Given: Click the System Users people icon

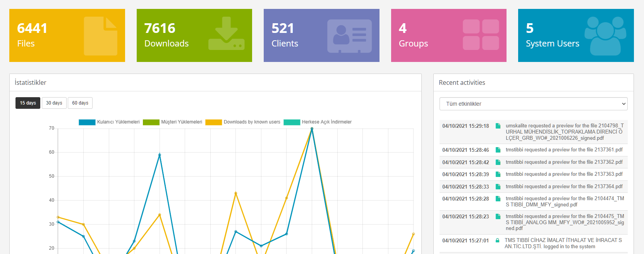Looking at the screenshot, I should pyautogui.click(x=606, y=36).
